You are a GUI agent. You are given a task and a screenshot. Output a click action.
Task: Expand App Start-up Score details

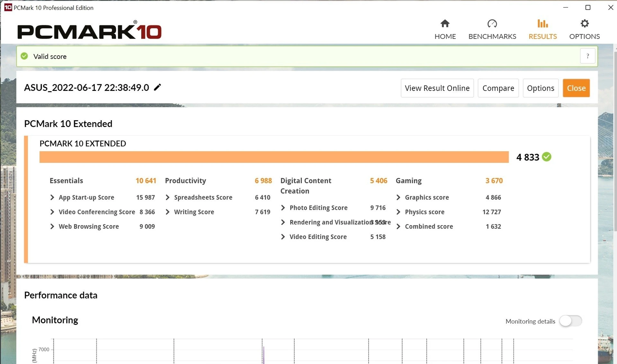(52, 197)
